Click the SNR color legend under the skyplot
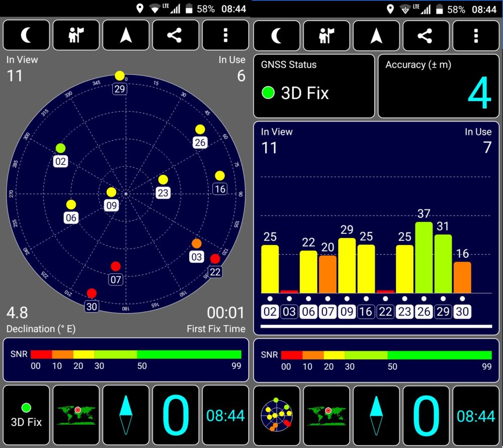This screenshot has width=503, height=448. [x=126, y=359]
